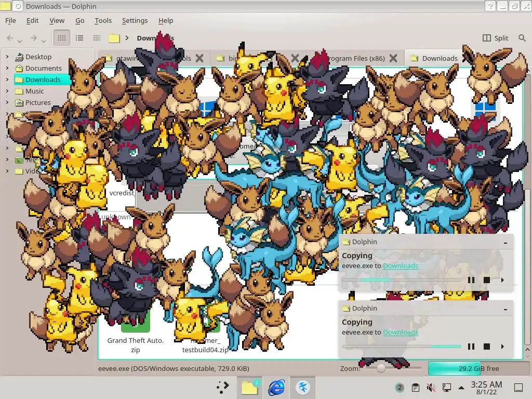Open the search tool
The height and width of the screenshot is (399, 532).
click(522, 38)
